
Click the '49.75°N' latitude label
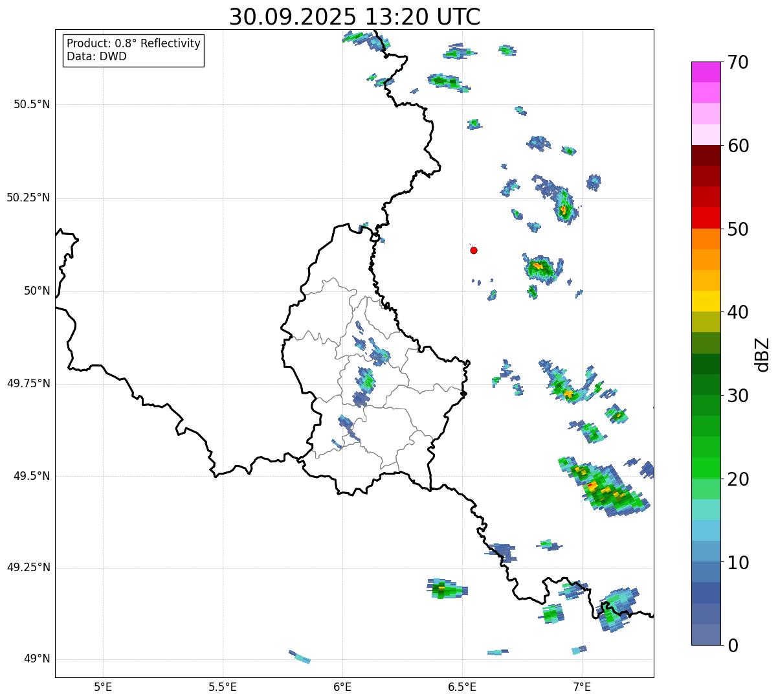pos(28,383)
